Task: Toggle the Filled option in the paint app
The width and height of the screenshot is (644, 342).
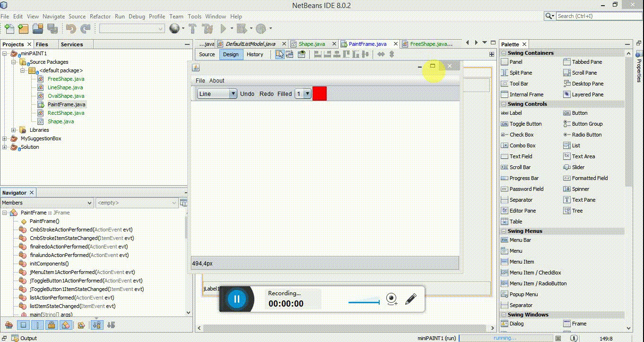Action: (x=284, y=94)
